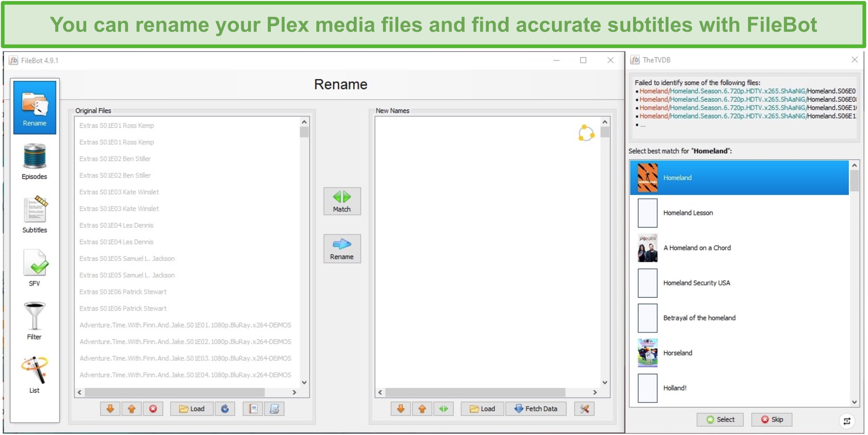This screenshot has height=435, width=868.
Task: Move original file up with arrow icon
Action: 132,409
